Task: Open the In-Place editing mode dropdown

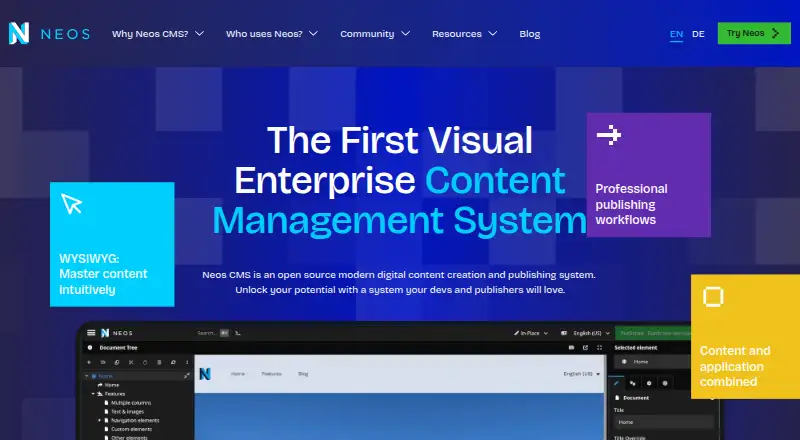Action: coord(531,333)
